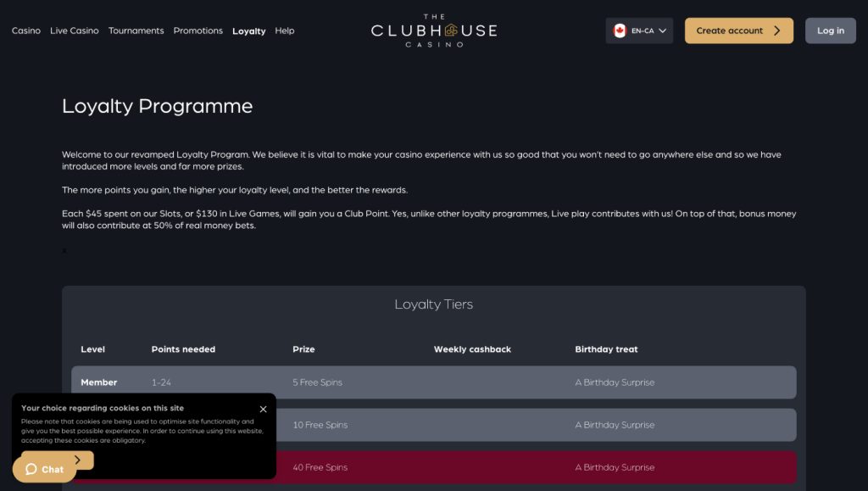Click the Canadian flag icon
Screen dimensions: 868x491
pyautogui.click(x=620, y=31)
